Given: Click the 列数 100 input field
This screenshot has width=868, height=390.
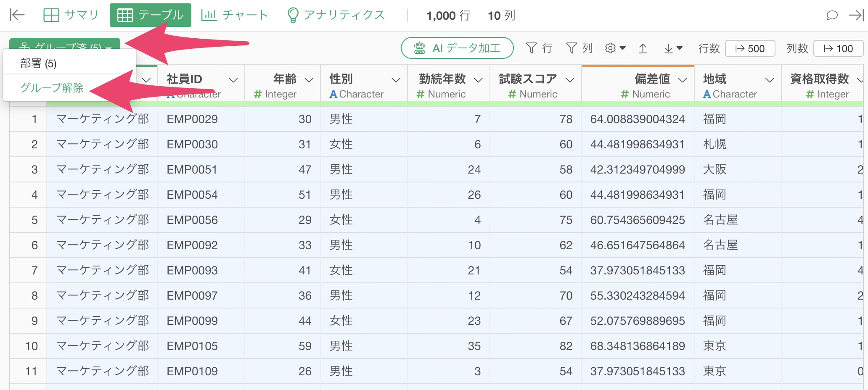Looking at the screenshot, I should click(838, 49).
